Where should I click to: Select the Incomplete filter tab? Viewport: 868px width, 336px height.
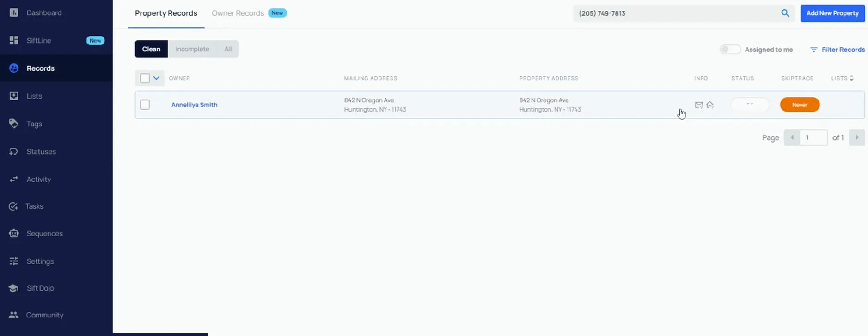pos(192,49)
